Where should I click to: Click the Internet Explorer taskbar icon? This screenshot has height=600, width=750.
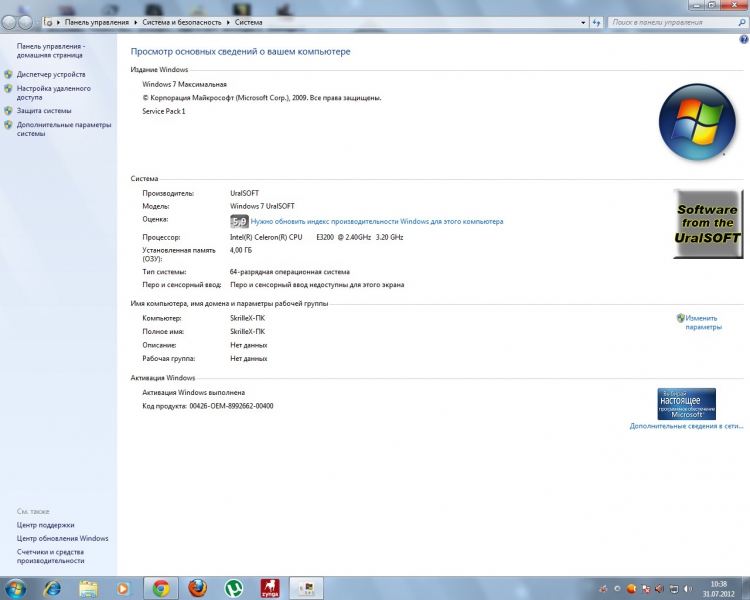click(52, 588)
